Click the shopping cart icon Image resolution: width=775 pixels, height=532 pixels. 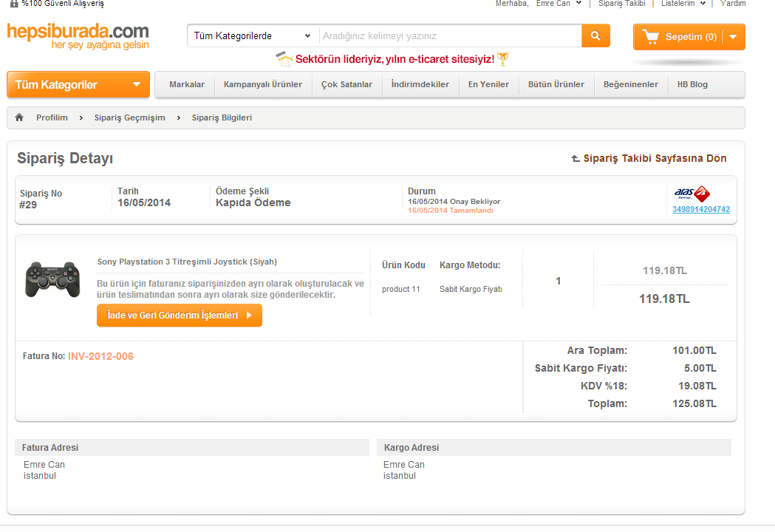650,36
